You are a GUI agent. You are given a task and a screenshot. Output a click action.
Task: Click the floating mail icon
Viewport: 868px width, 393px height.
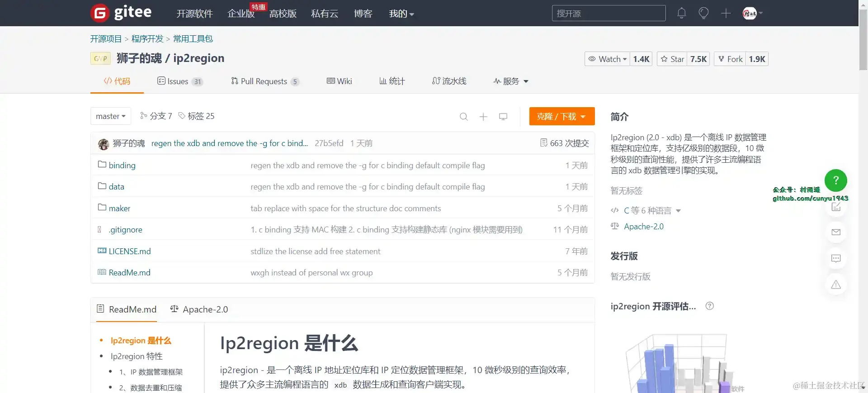836,232
